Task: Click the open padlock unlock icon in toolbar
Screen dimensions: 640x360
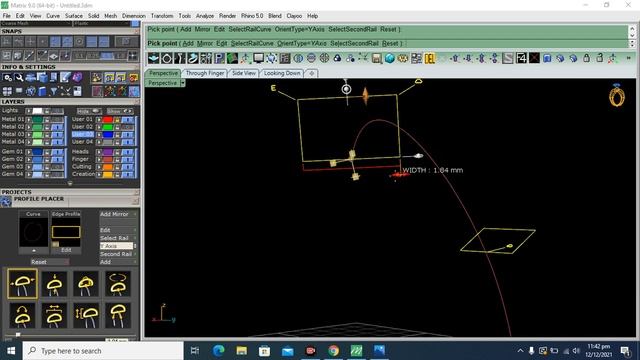Action: click(x=600, y=58)
